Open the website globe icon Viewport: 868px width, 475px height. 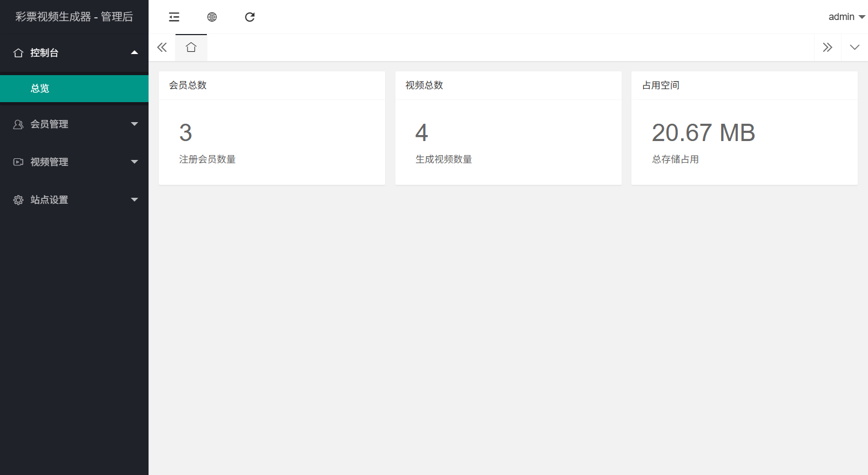[212, 17]
